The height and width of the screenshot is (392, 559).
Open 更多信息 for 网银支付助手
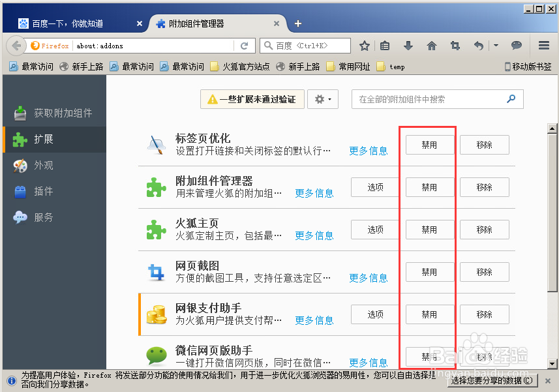coord(314,320)
